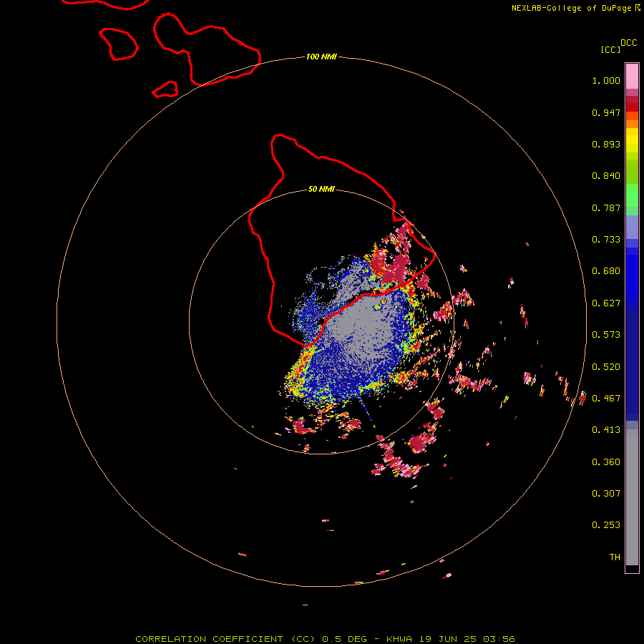Screen dimensions: 644x644
Task: Select the 0.840 scale label
Action: pyautogui.click(x=606, y=176)
